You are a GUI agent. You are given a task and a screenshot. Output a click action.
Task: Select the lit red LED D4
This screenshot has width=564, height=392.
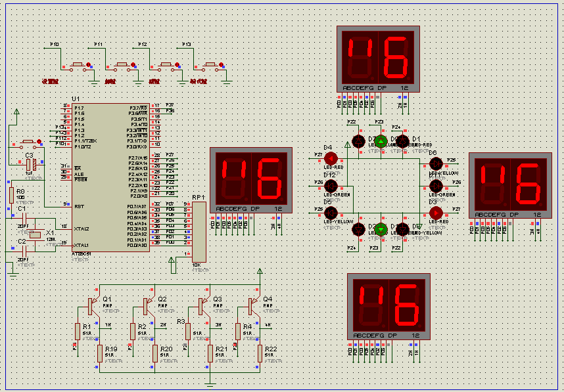tap(331, 158)
